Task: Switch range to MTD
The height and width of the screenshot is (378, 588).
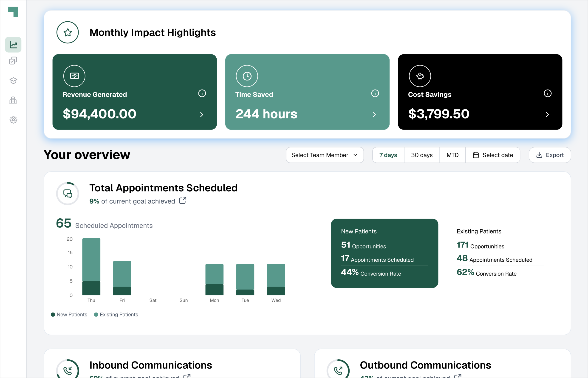Action: 452,155
